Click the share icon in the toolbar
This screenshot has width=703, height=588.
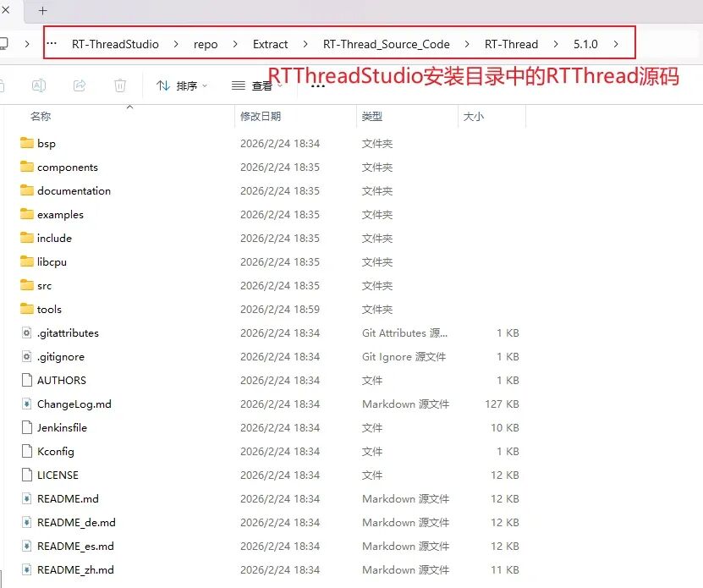coord(80,85)
